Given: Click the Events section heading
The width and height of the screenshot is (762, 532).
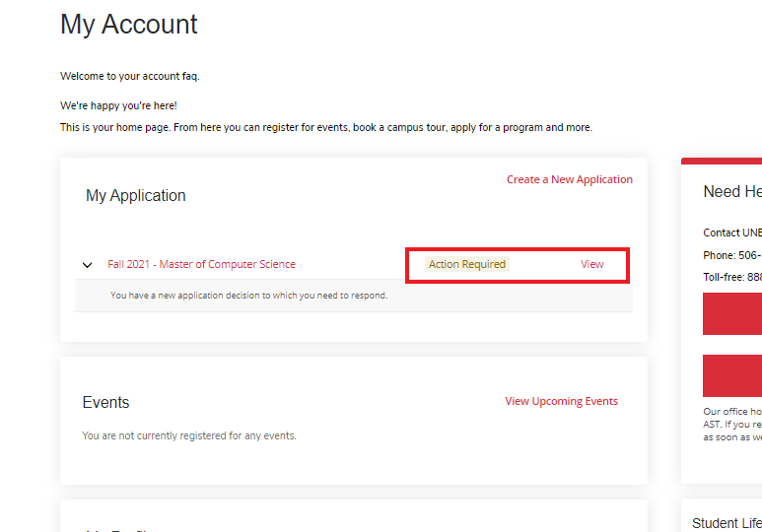Looking at the screenshot, I should (x=105, y=402).
